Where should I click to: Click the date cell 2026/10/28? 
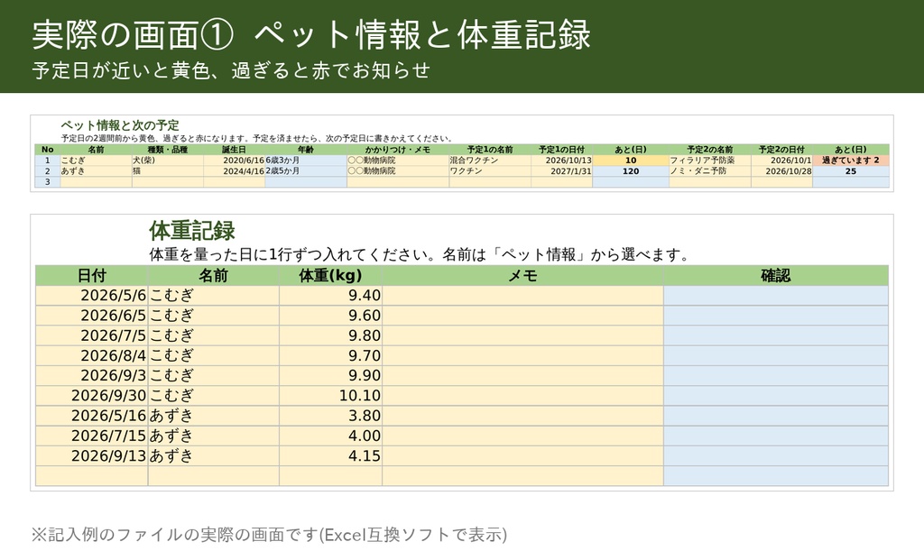pos(781,171)
